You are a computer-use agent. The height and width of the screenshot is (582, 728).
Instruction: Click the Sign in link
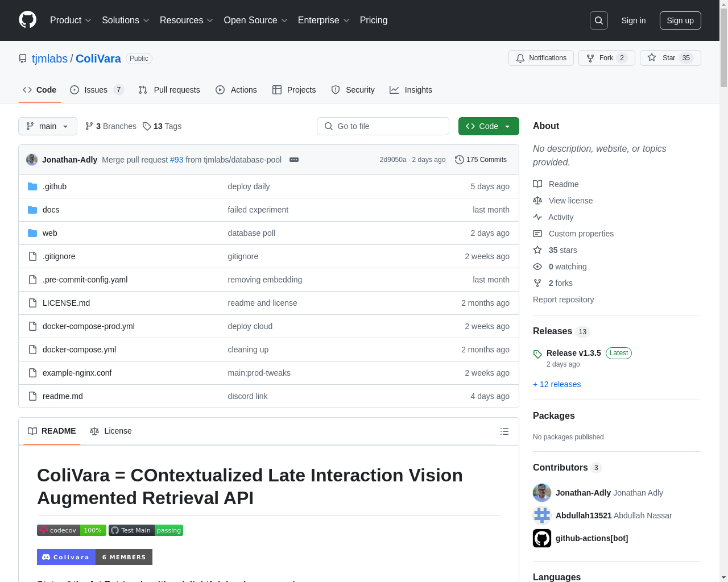(634, 20)
